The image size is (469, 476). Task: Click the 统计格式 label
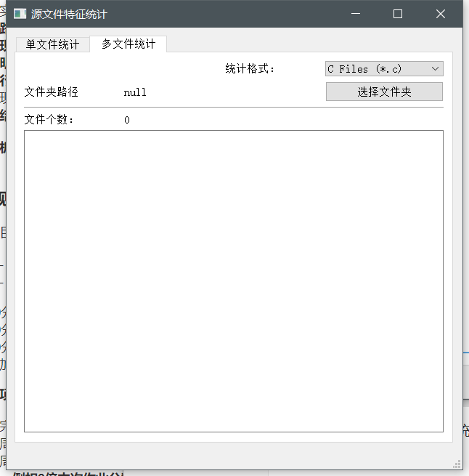(x=250, y=68)
